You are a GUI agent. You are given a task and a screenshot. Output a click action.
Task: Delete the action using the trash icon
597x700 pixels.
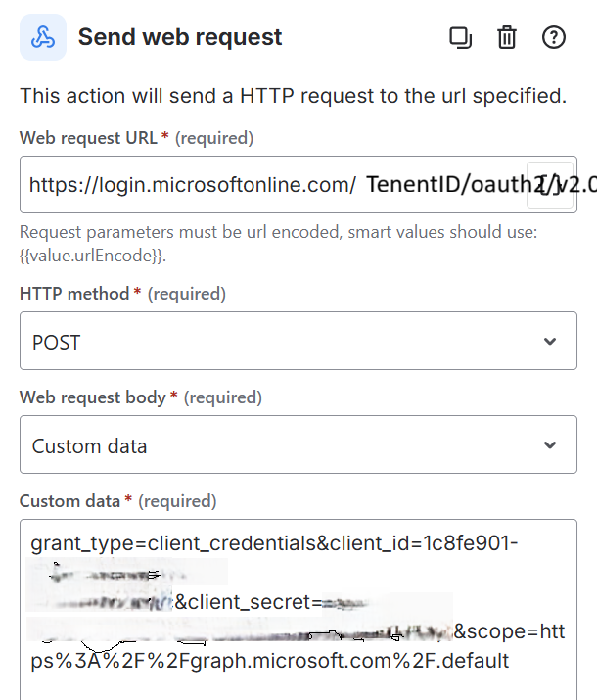tap(507, 38)
